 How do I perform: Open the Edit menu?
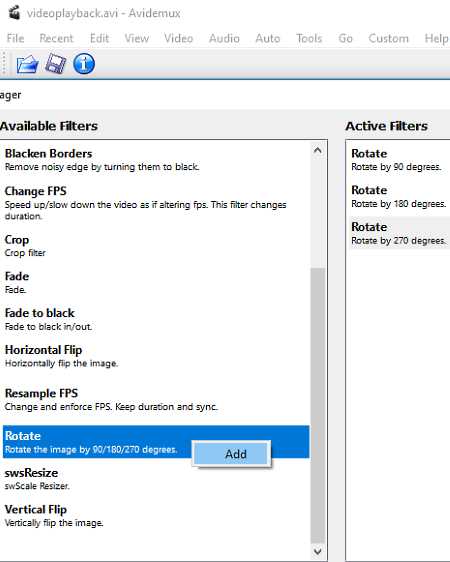99,38
